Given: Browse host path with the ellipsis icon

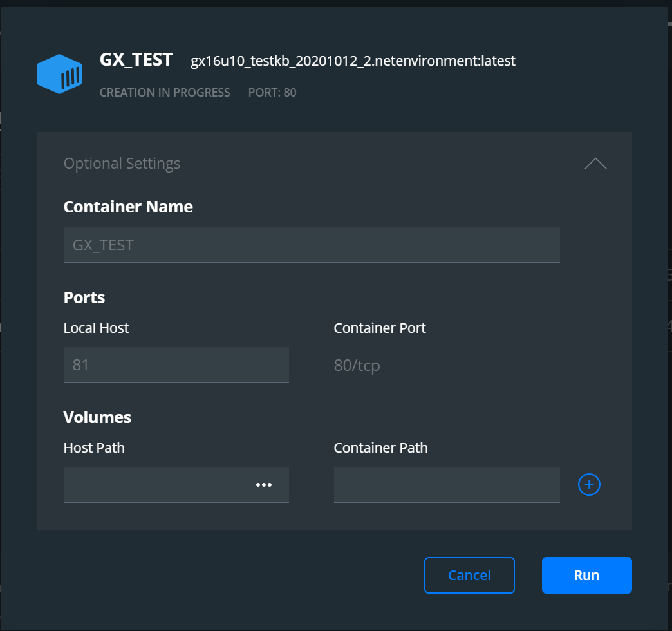Looking at the screenshot, I should click(x=263, y=485).
